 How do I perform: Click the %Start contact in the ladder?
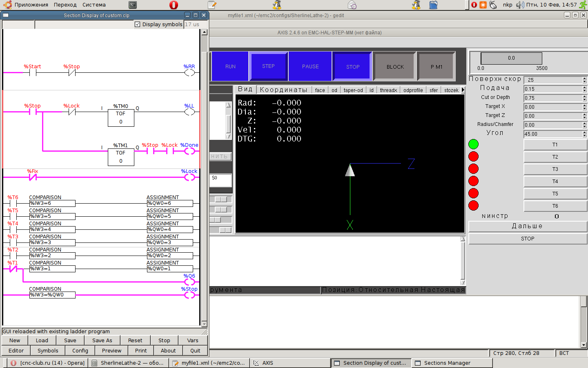click(x=33, y=73)
